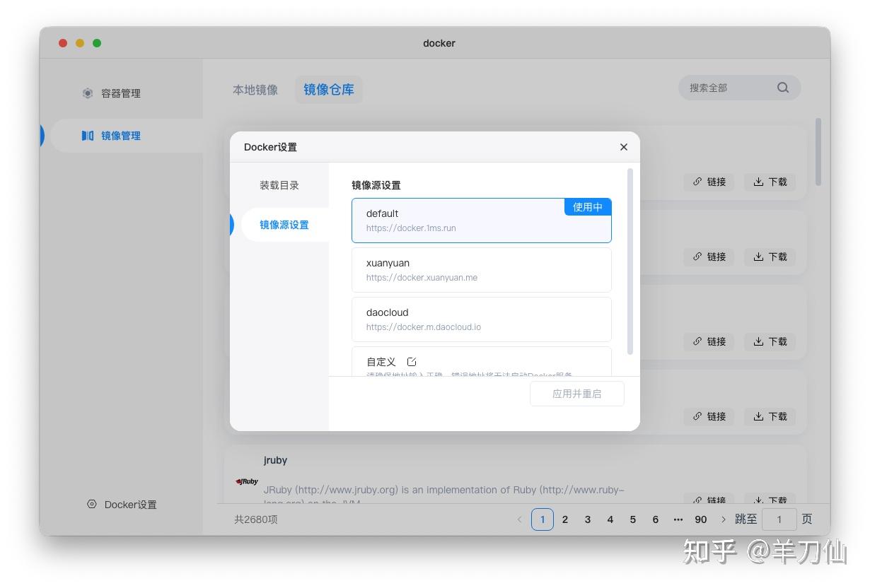Open 镜像源设置 settings section
This screenshot has width=870, height=588.
click(284, 225)
